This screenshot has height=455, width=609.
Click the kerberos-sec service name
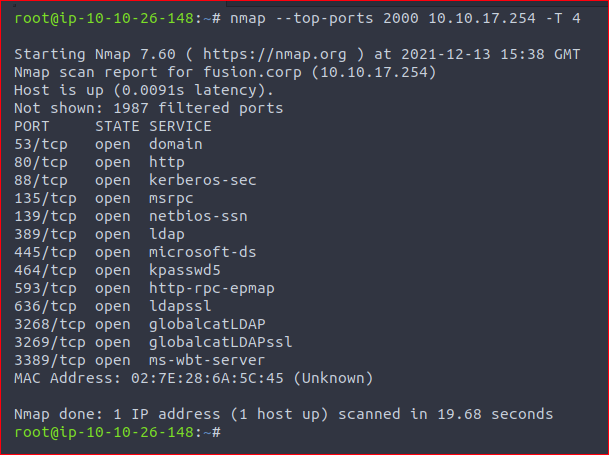(203, 180)
